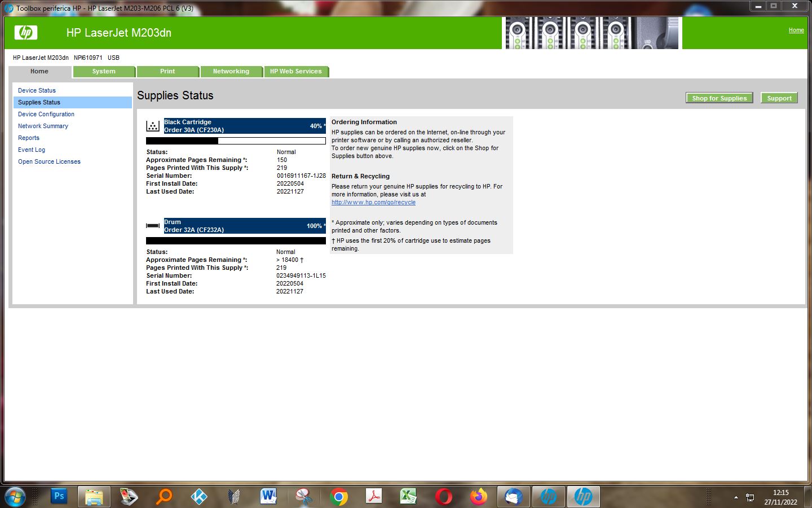Click the Black Cartridge toner icon
The image size is (812, 508).
click(153, 126)
